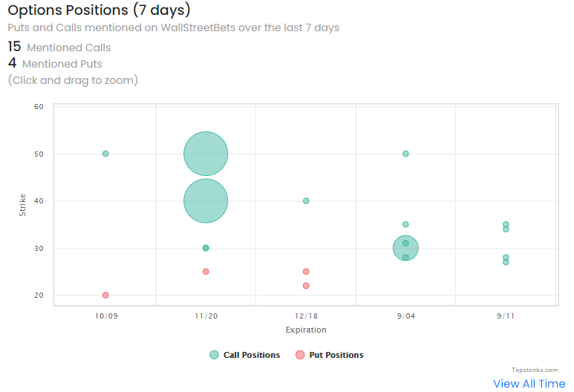Screen dimensions: 574x392
Task: Click the small 11/20 call dot at strike 30
Action: click(206, 248)
